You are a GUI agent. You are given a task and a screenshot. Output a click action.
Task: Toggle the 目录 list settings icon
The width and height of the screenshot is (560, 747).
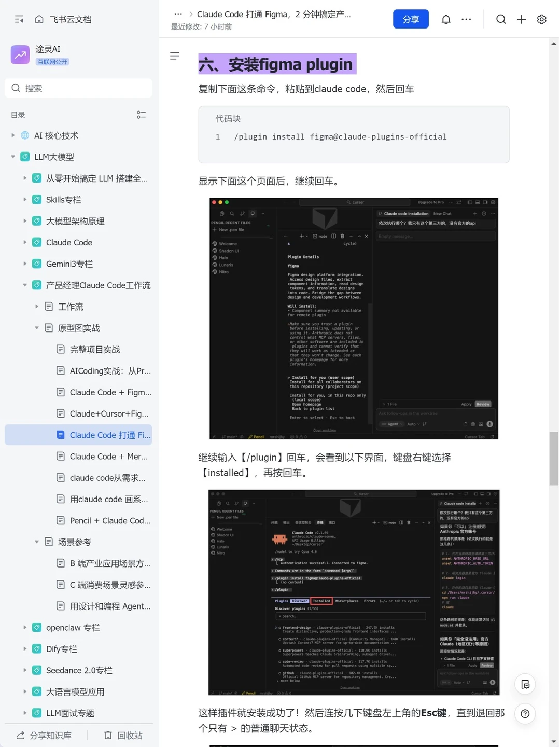pyautogui.click(x=141, y=115)
